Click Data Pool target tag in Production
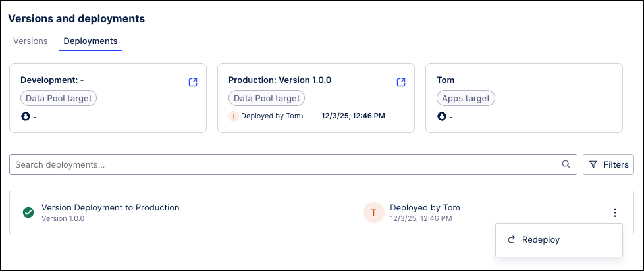 267,99
